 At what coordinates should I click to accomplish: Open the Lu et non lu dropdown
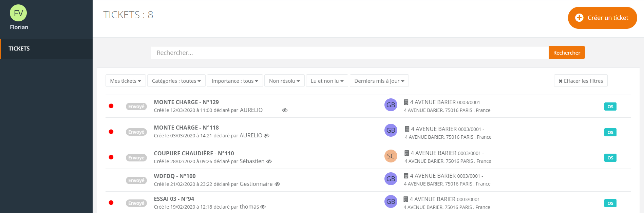[327, 81]
